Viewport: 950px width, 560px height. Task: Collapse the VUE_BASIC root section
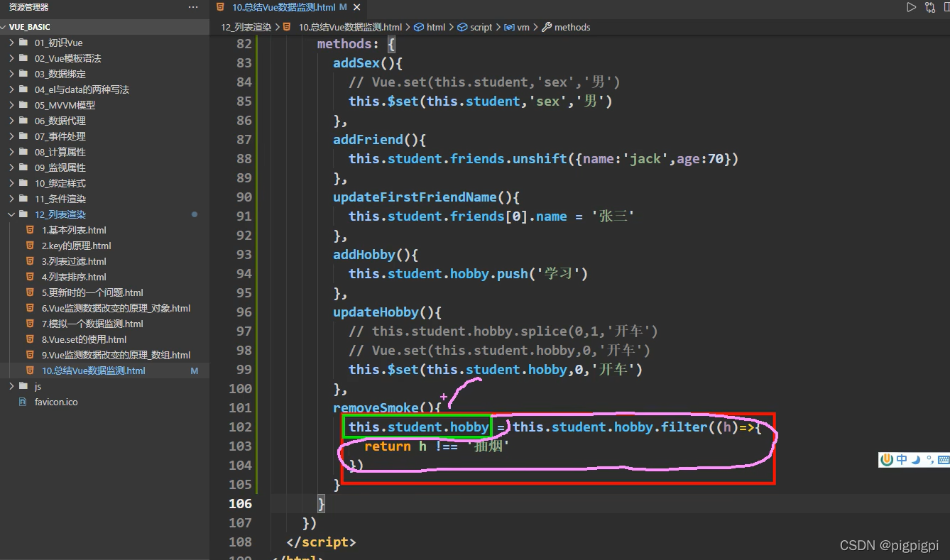tap(105, 27)
